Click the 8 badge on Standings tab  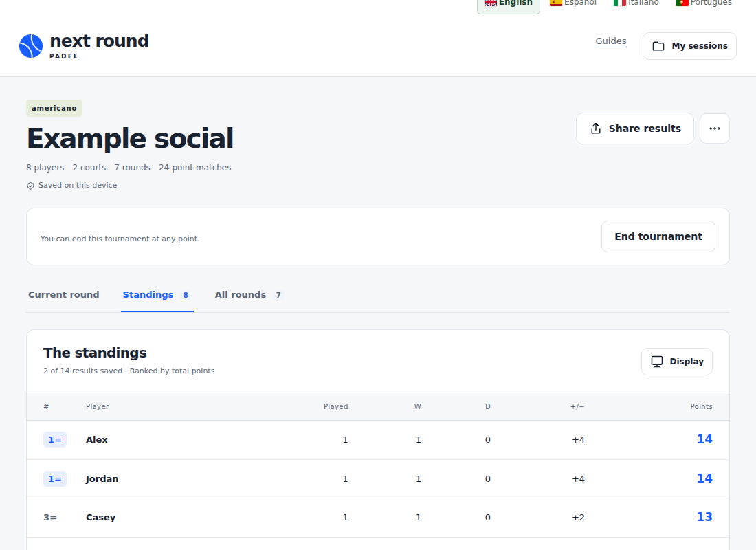186,295
